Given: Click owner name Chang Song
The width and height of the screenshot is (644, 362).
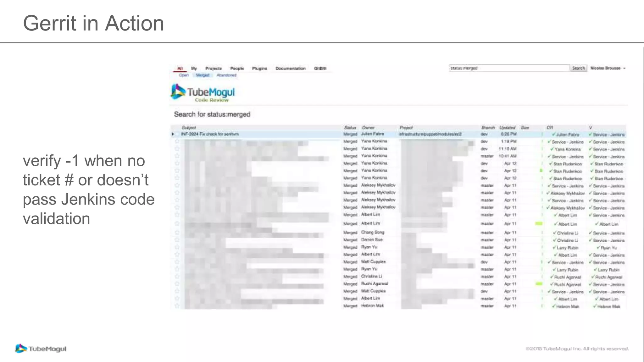Looking at the screenshot, I should tap(373, 232).
